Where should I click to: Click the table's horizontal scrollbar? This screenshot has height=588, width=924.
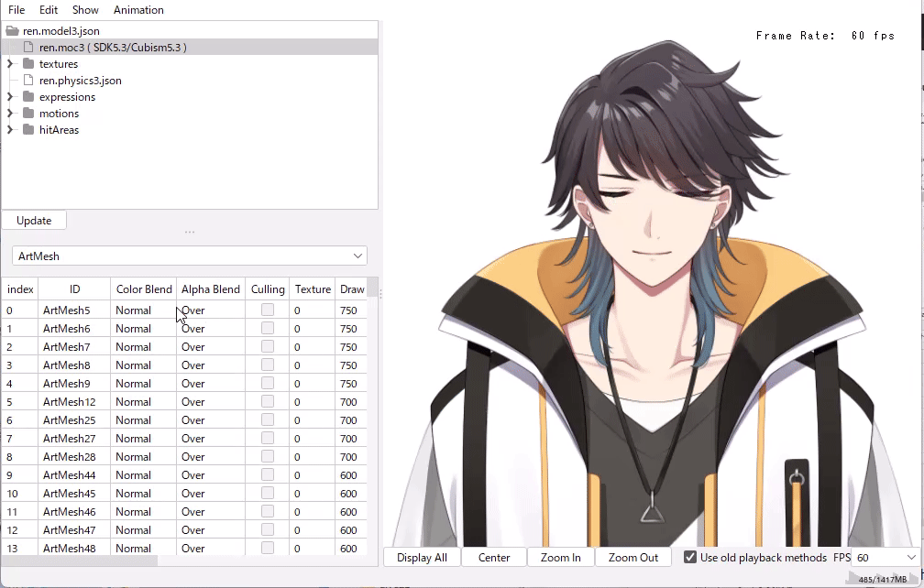point(82,561)
